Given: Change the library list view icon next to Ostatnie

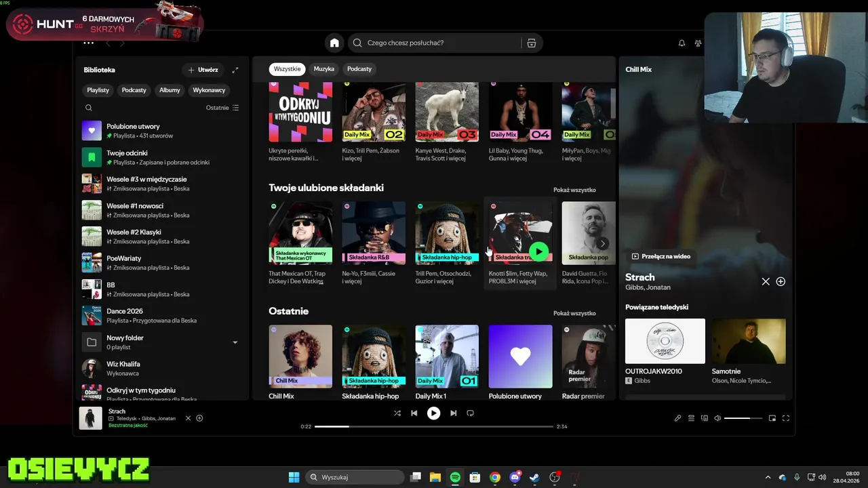Looking at the screenshot, I should pos(235,108).
